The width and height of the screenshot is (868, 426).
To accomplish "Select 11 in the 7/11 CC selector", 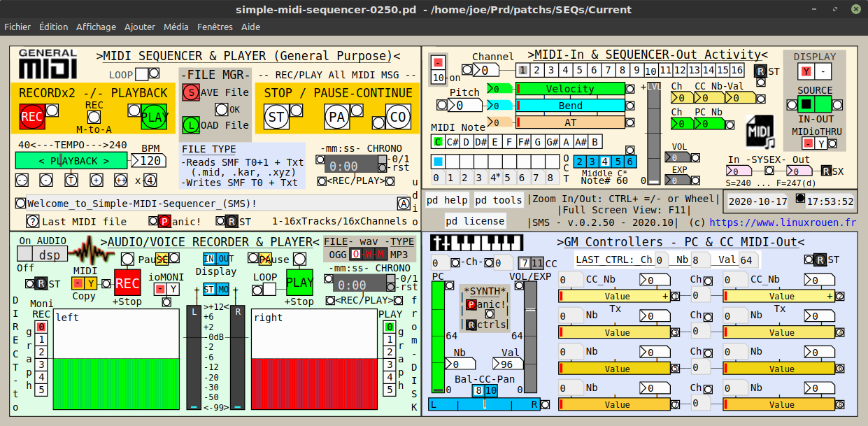I will [537, 263].
